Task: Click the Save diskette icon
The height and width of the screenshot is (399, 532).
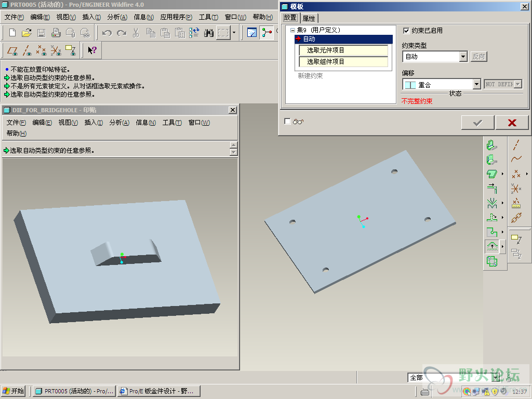Action: [x=41, y=33]
